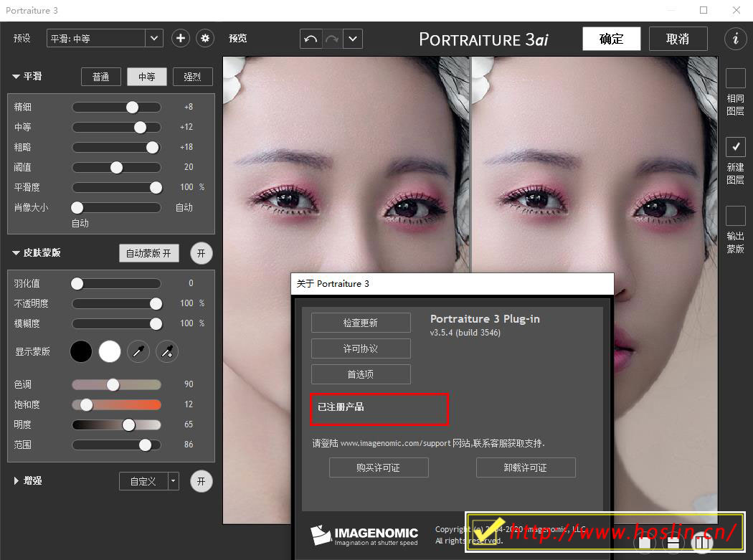Click 检查更新 in the about dialog
753x560 pixels.
click(361, 323)
